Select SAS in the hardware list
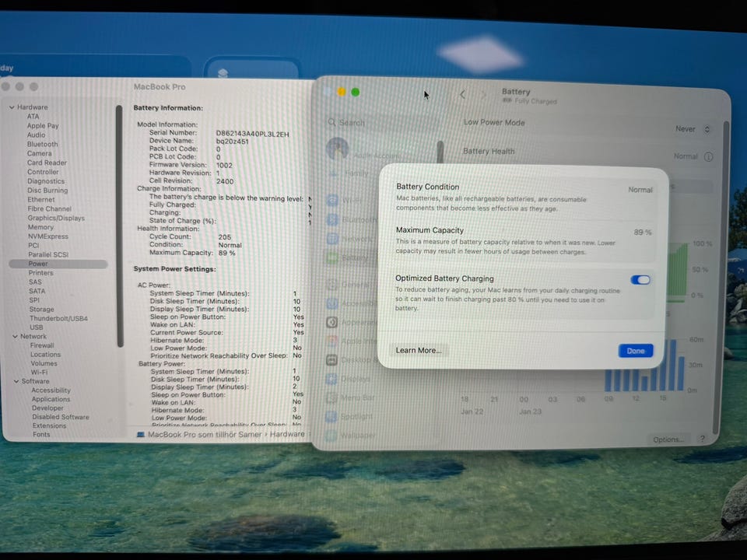 pos(35,282)
